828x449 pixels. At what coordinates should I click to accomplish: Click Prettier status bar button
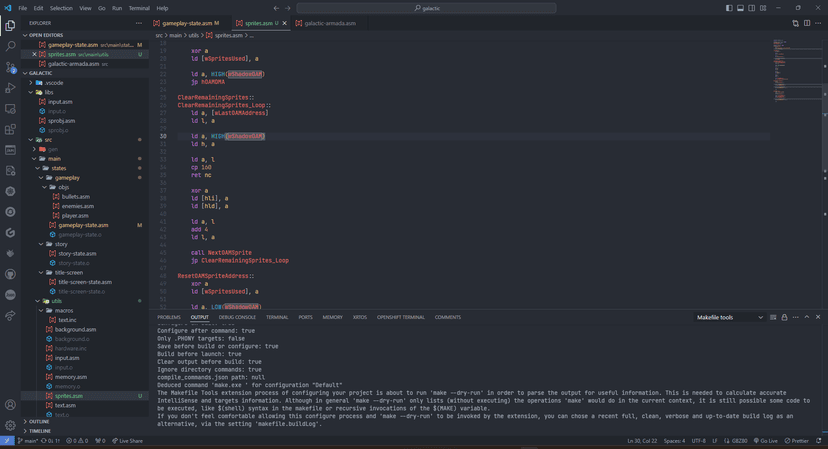click(x=798, y=441)
